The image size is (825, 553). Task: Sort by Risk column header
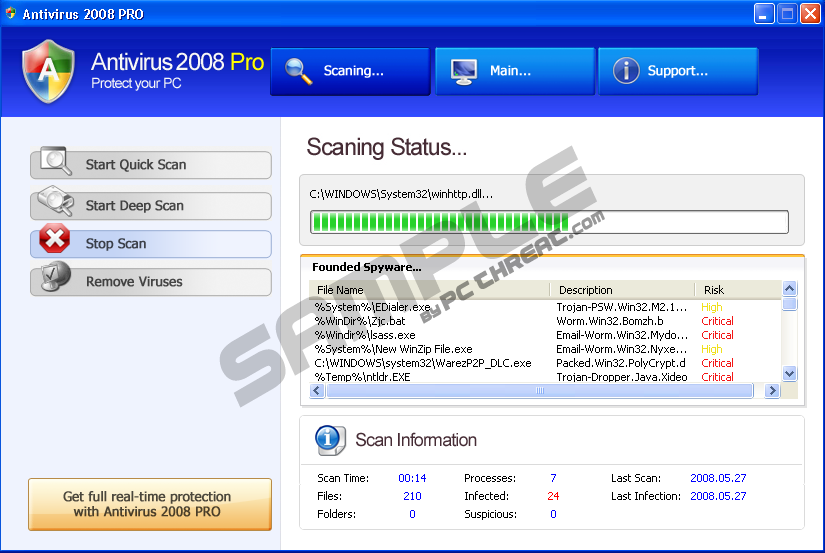[x=738, y=290]
